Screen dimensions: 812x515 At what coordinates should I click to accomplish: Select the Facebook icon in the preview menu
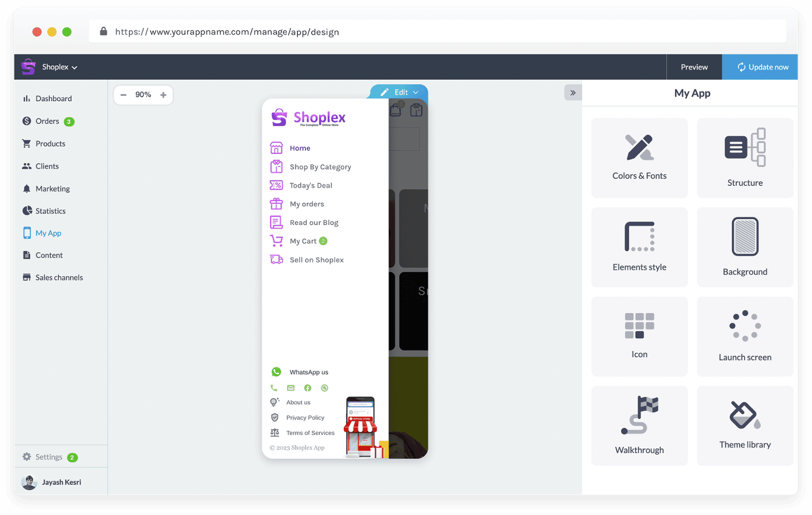click(x=308, y=388)
